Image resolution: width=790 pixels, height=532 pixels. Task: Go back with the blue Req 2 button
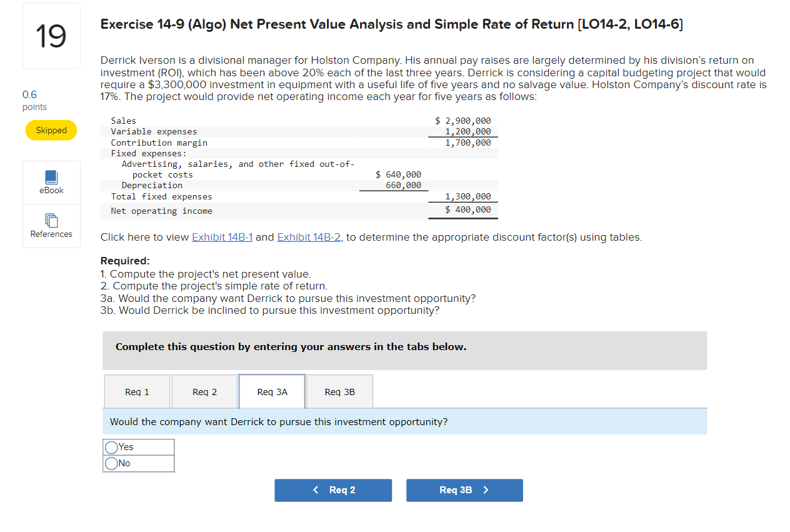pyautogui.click(x=333, y=490)
